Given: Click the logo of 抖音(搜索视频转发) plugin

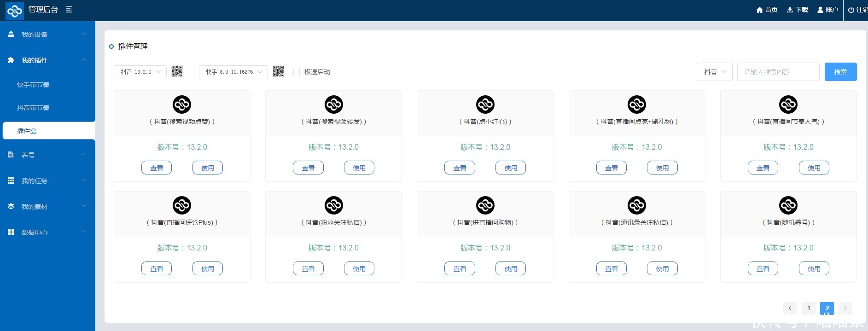Looking at the screenshot, I should click(x=334, y=105).
